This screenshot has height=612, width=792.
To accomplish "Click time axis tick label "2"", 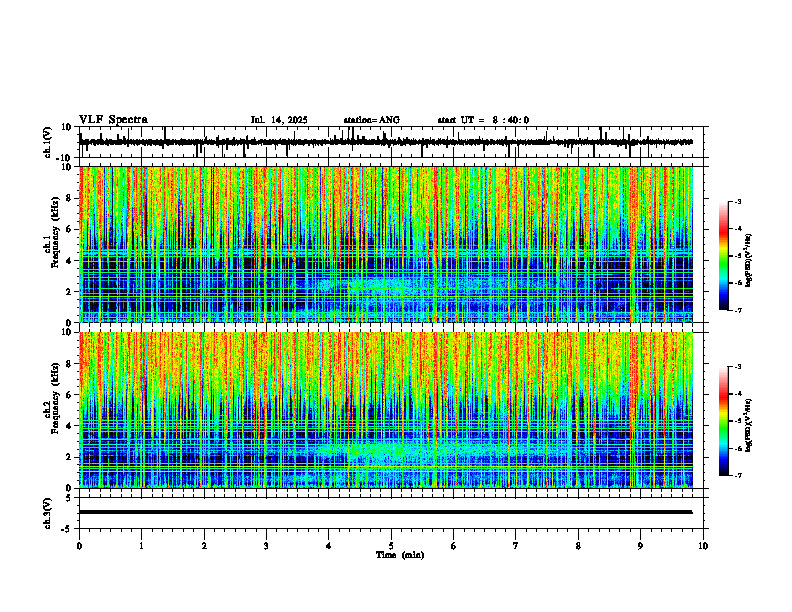I will [204, 546].
